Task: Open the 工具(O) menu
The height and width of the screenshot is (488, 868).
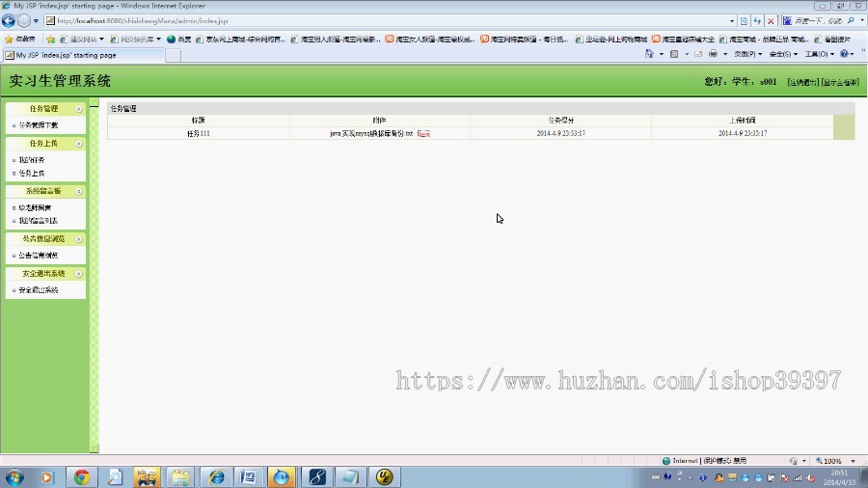Action: (x=819, y=54)
